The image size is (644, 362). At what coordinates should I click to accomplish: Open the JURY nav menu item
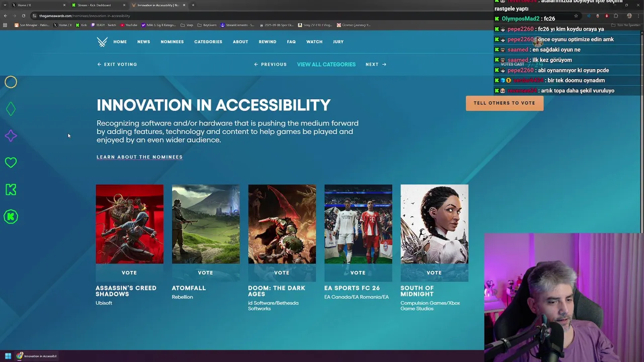click(338, 42)
